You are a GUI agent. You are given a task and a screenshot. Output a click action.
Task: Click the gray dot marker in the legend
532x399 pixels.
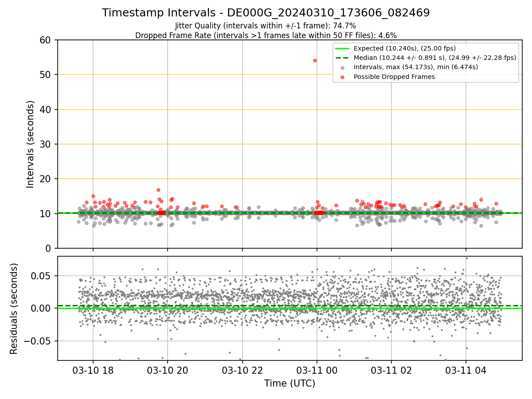point(342,67)
